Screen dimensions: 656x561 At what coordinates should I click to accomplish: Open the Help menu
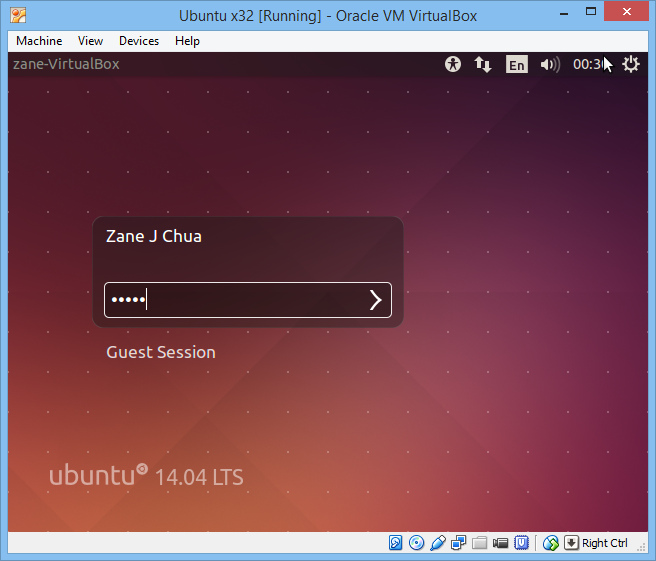tap(187, 41)
